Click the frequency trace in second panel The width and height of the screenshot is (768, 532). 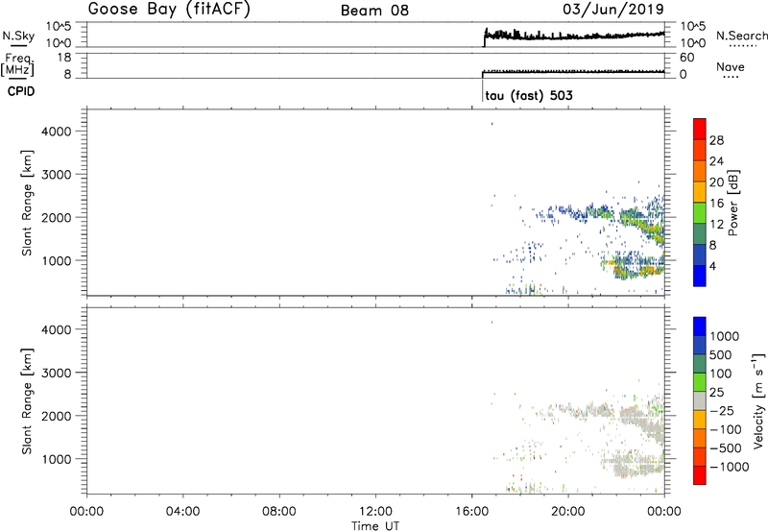(574, 72)
